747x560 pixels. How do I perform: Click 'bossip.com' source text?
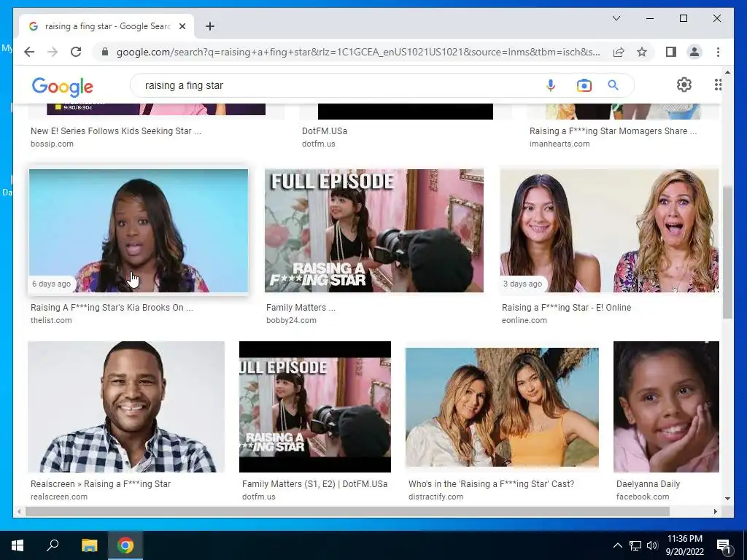pos(52,144)
